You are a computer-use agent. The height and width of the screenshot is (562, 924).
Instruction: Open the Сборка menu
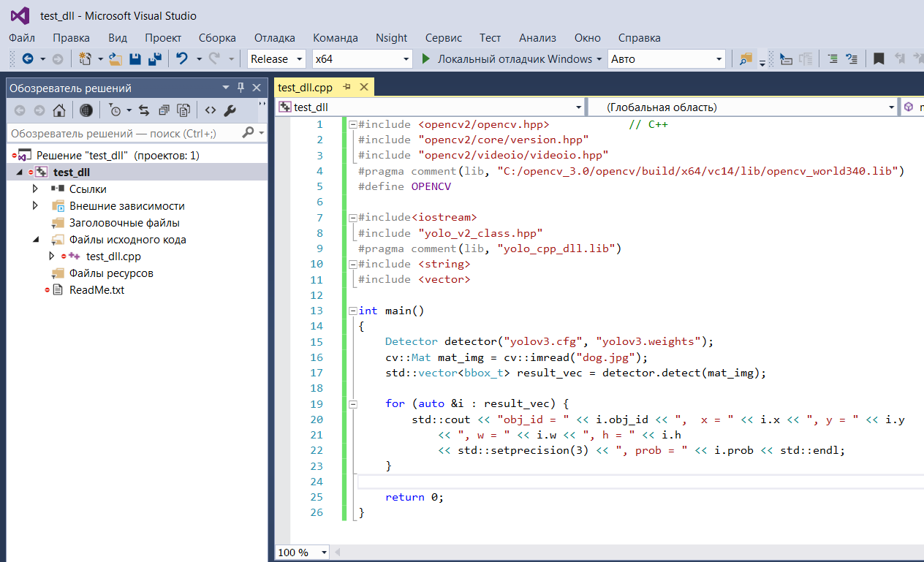(217, 38)
